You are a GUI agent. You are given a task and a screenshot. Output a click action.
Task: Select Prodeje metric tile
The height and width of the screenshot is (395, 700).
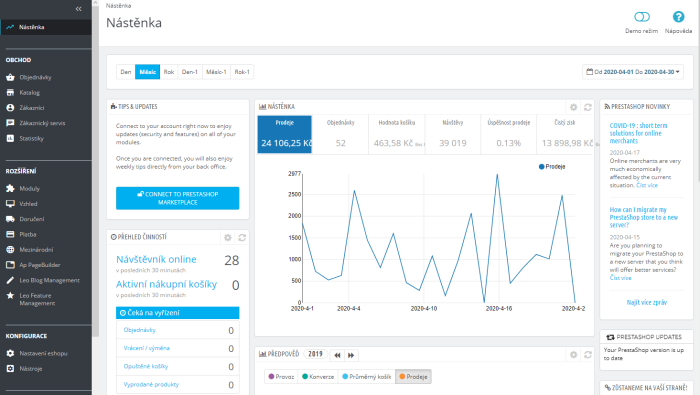tap(284, 134)
